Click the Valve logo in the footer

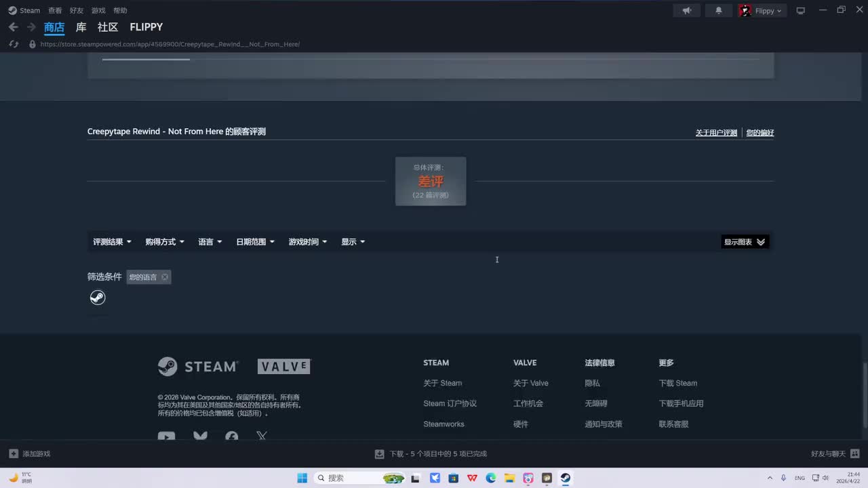coord(284,367)
